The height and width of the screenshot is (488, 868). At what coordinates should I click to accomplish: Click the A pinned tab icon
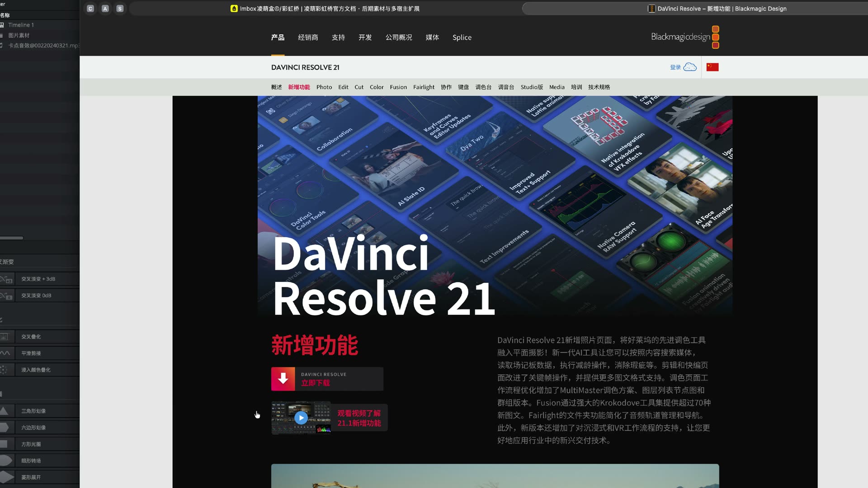click(105, 9)
